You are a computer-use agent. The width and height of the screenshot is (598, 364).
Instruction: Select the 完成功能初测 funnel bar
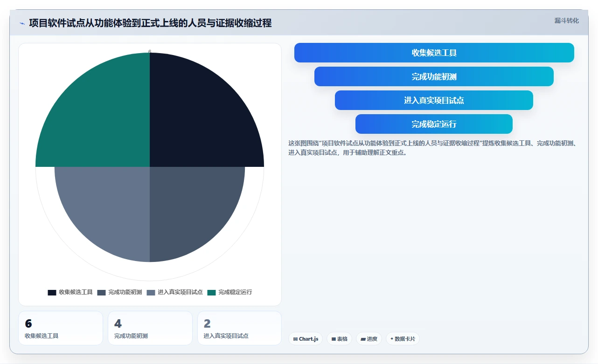point(434,76)
